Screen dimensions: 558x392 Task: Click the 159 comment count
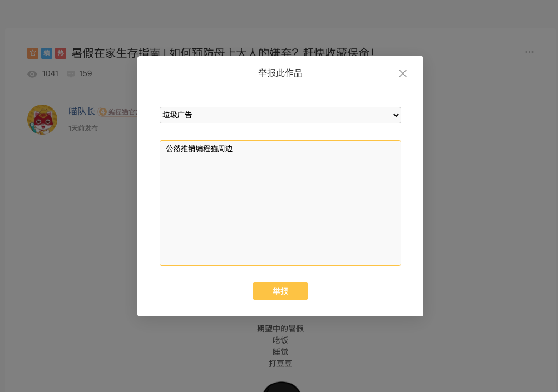86,73
